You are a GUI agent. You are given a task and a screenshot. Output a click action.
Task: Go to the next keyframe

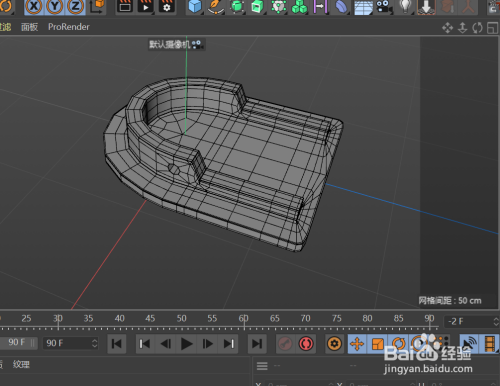(x=229, y=344)
